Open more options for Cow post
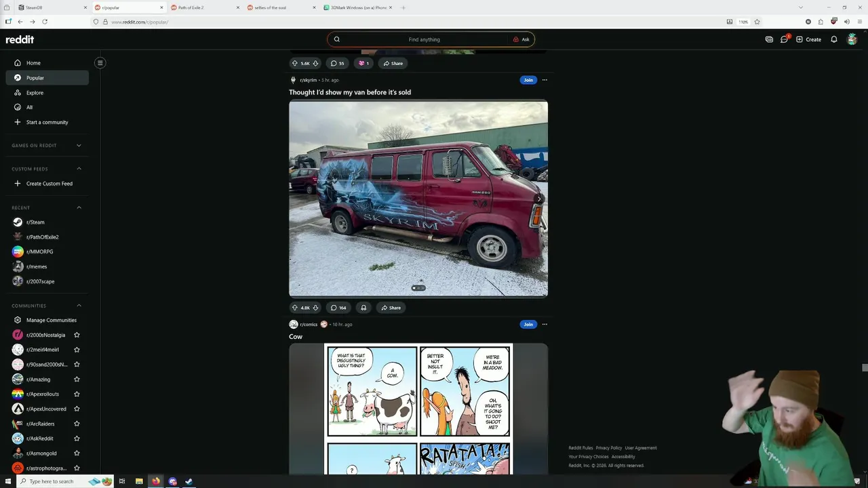Screen dimensions: 868x488 pos(545,324)
